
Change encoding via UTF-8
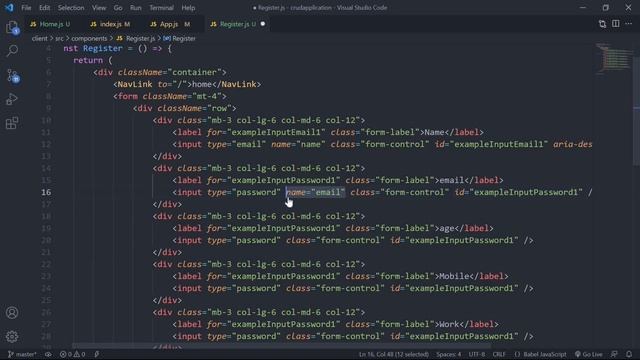tap(477, 354)
